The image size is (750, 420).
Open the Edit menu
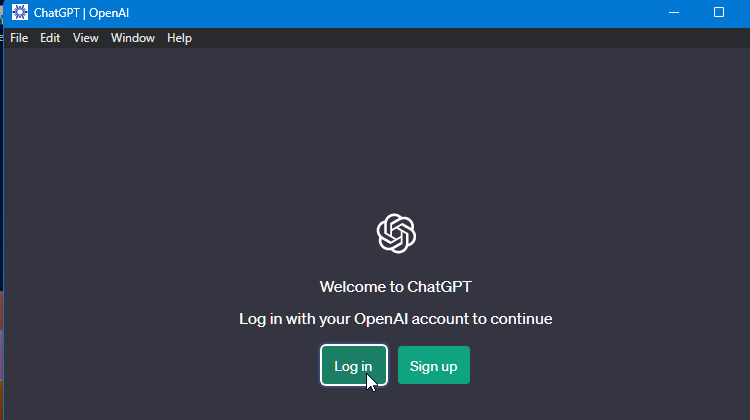coord(50,38)
